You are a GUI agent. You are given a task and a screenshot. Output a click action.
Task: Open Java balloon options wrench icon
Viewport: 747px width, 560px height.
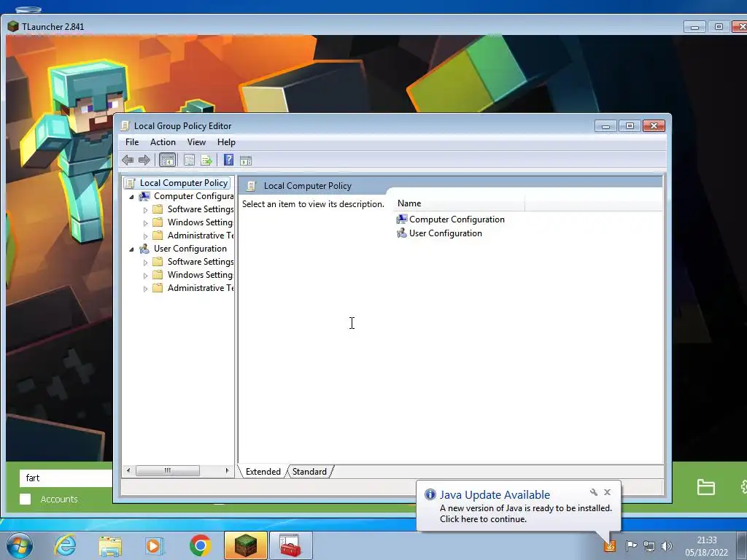pyautogui.click(x=594, y=492)
